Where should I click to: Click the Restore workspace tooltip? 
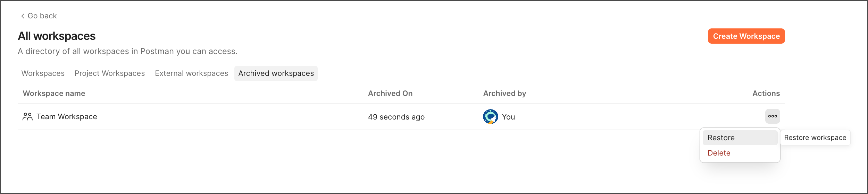(815, 138)
